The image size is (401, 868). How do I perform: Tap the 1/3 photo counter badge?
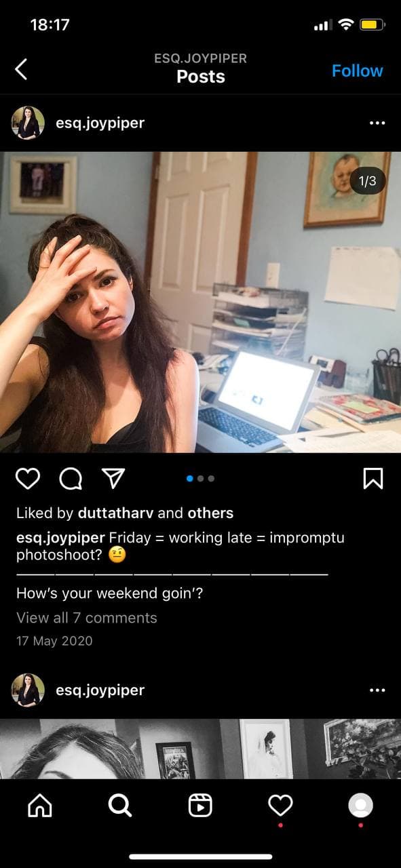367,180
